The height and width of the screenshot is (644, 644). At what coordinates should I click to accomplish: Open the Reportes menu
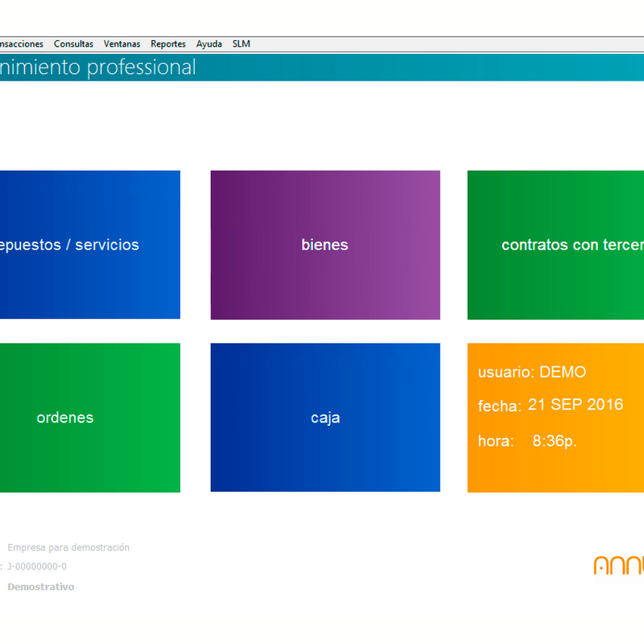[168, 44]
